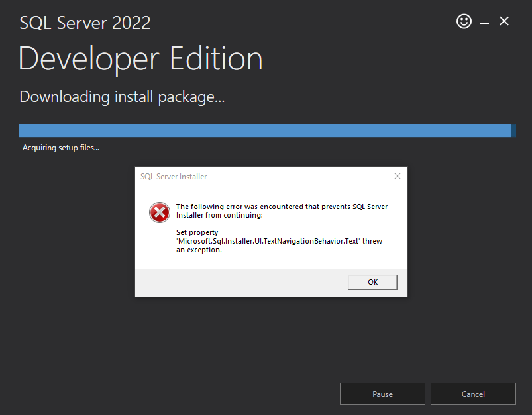Click the 'Developer Edition' title text
The width and height of the screenshot is (532, 415).
click(140, 59)
